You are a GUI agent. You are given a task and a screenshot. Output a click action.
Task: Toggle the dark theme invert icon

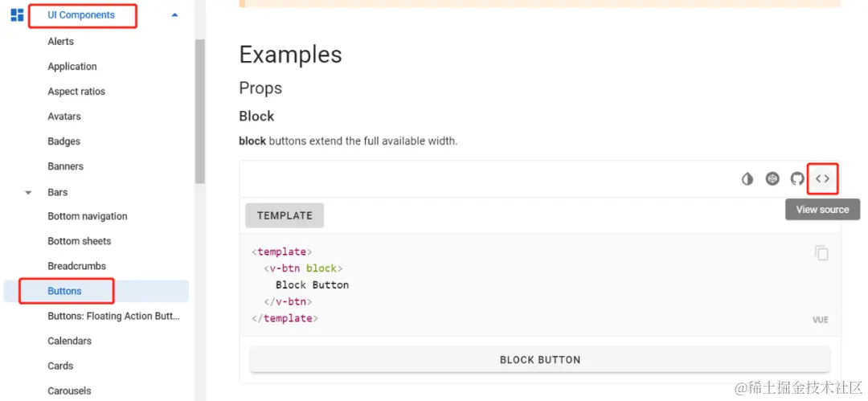(747, 178)
